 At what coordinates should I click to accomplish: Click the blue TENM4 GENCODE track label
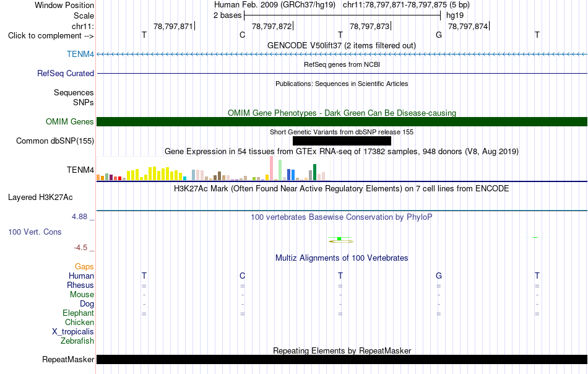point(80,54)
